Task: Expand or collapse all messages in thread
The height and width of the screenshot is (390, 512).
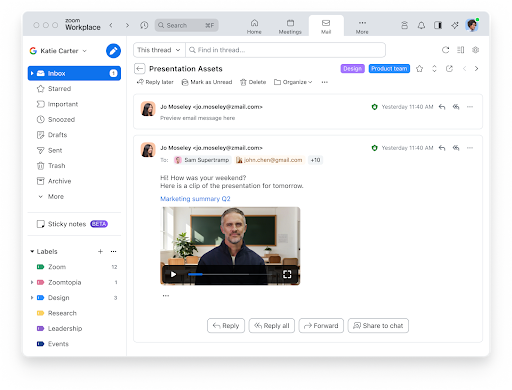Action: click(x=434, y=69)
